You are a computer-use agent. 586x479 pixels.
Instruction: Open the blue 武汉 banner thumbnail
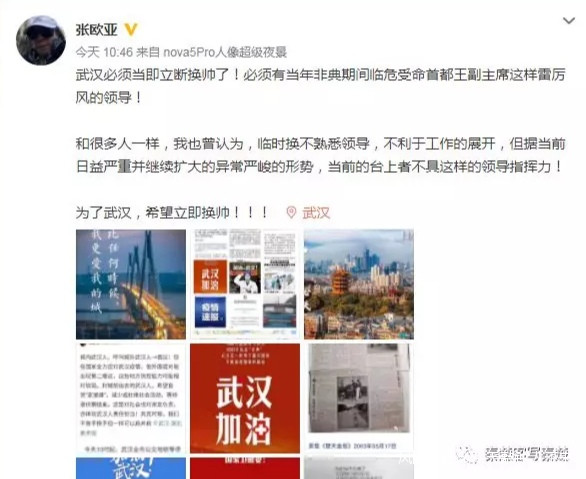pyautogui.click(x=131, y=468)
